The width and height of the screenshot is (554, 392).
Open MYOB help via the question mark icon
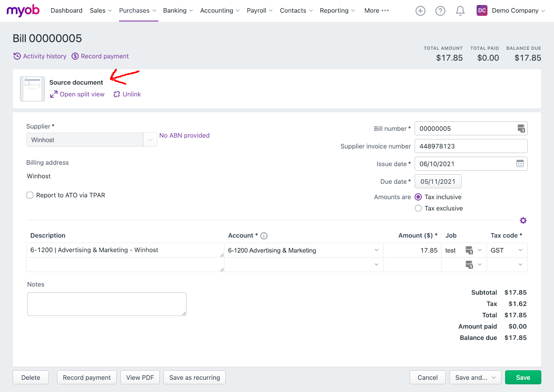(x=440, y=10)
